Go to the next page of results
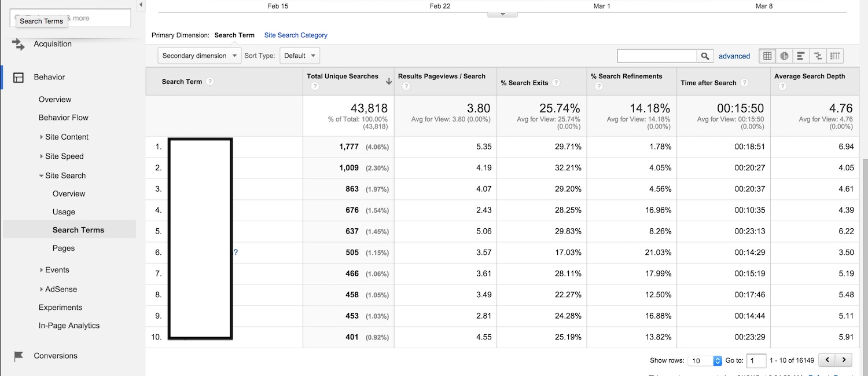 844,360
